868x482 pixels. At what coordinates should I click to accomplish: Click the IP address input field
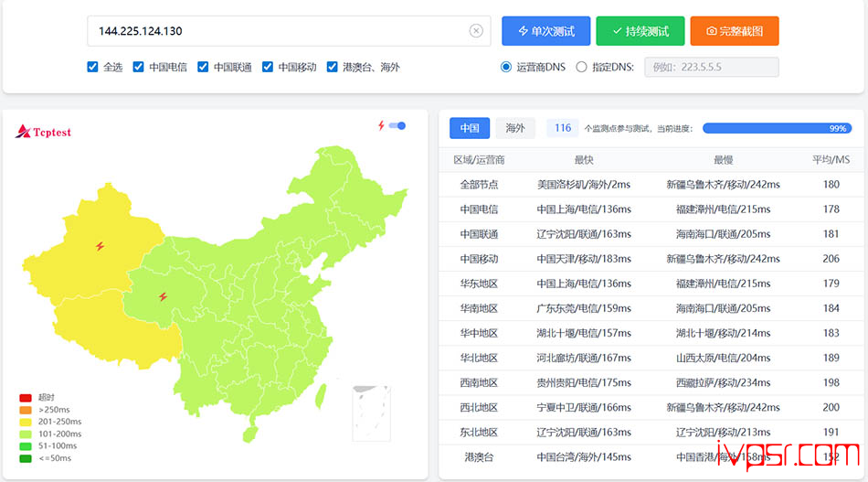289,31
